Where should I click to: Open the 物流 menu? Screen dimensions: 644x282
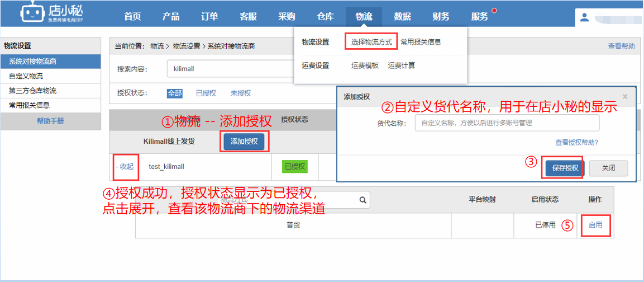click(364, 16)
